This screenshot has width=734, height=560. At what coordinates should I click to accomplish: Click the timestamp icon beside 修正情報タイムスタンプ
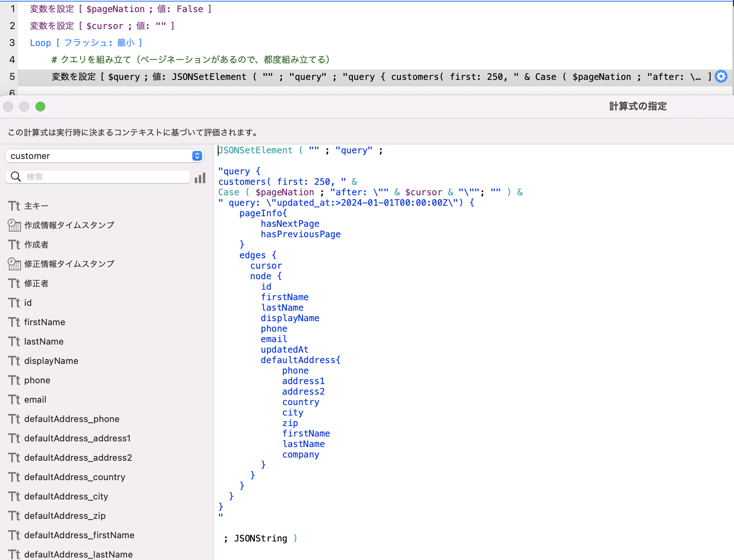click(14, 263)
